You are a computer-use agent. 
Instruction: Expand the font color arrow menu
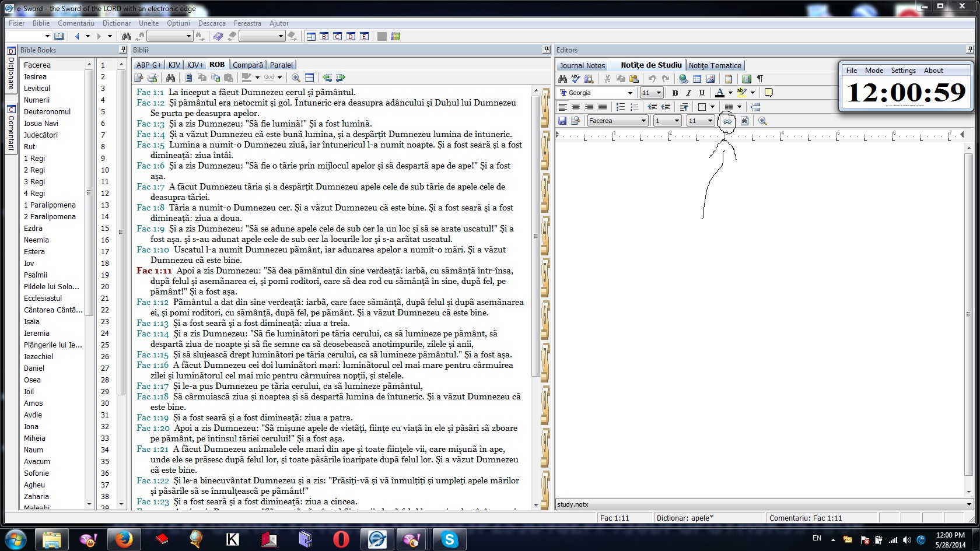pos(730,93)
